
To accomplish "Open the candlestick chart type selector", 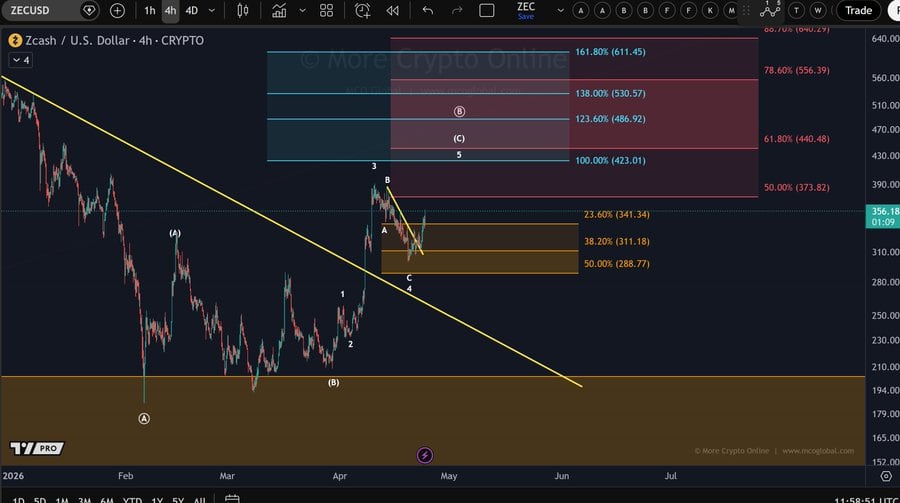I will (243, 10).
